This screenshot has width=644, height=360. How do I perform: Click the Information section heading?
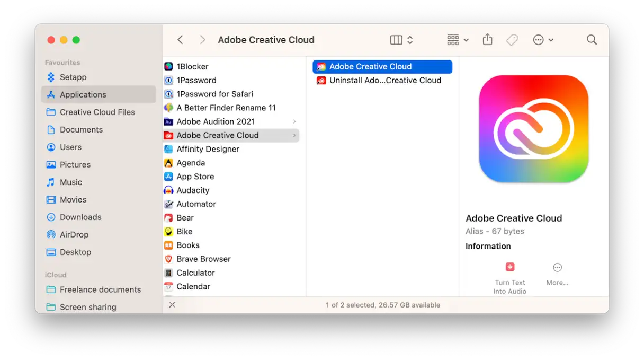[488, 246]
